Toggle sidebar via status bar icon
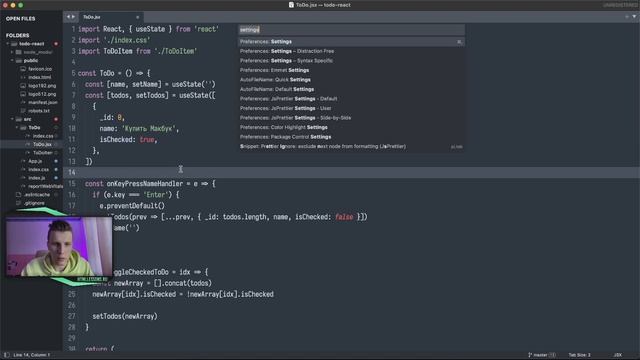 [x=6, y=355]
